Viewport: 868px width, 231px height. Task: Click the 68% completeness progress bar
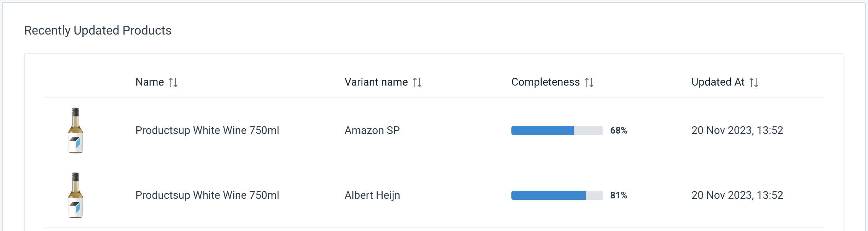(557, 130)
